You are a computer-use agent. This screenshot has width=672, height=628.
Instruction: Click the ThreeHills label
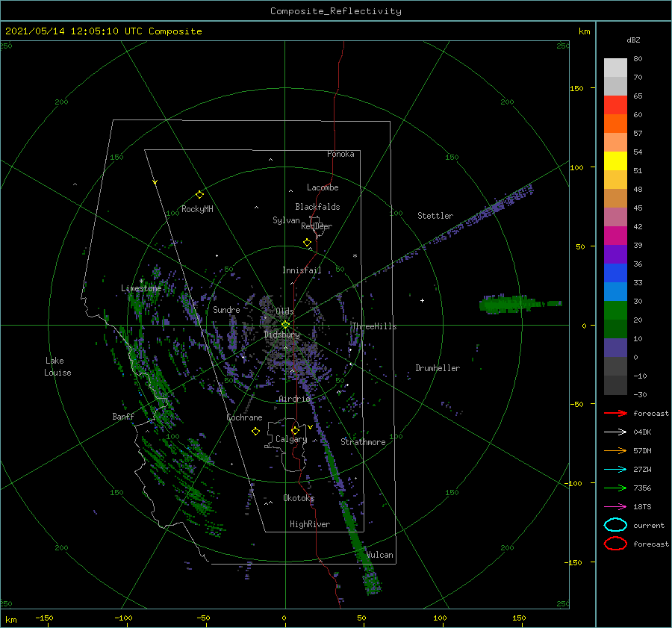pos(374,326)
